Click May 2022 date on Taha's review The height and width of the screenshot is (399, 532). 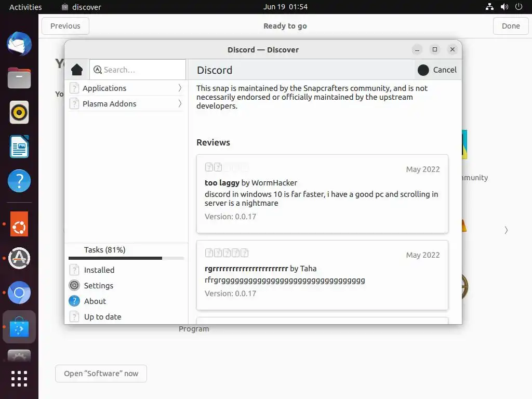423,255
